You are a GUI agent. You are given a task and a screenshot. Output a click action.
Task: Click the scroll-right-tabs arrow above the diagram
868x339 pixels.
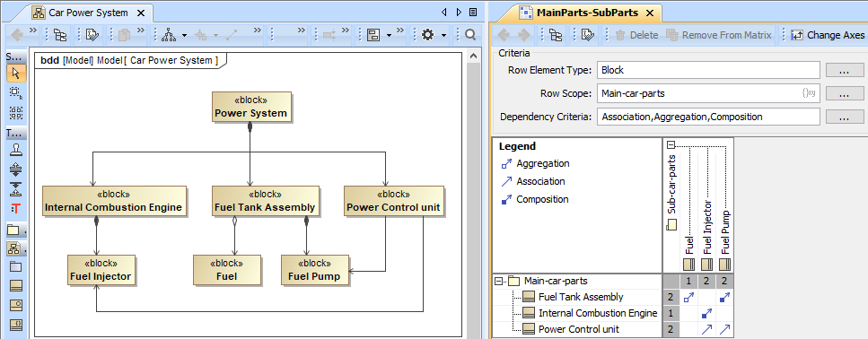tap(459, 13)
